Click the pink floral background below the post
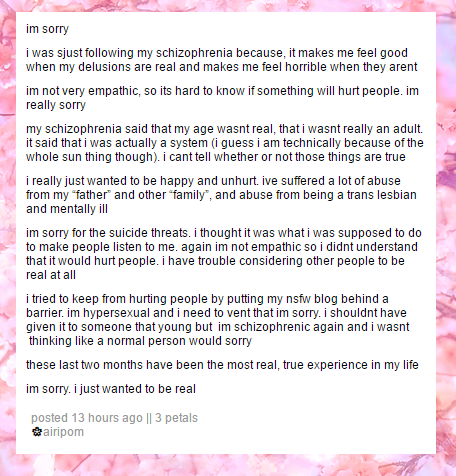The width and height of the screenshot is (456, 476). 228,465
